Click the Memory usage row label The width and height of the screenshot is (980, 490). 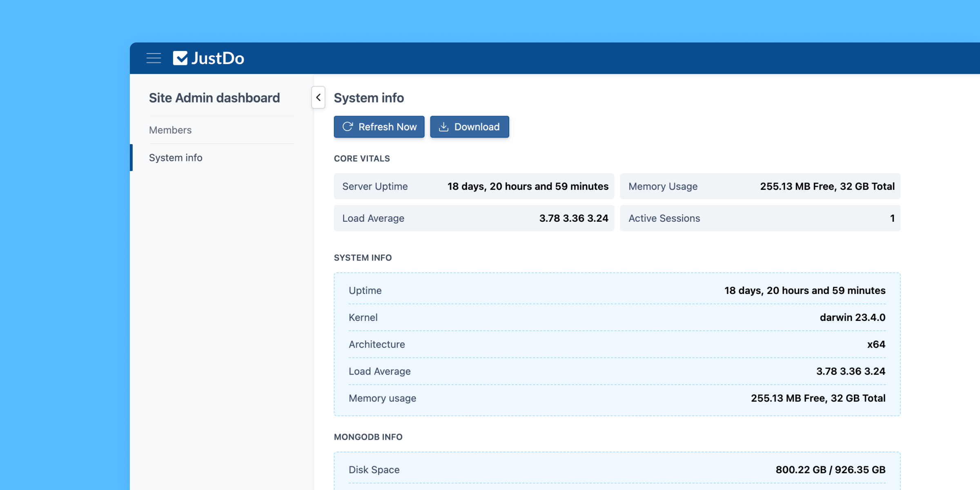click(382, 398)
